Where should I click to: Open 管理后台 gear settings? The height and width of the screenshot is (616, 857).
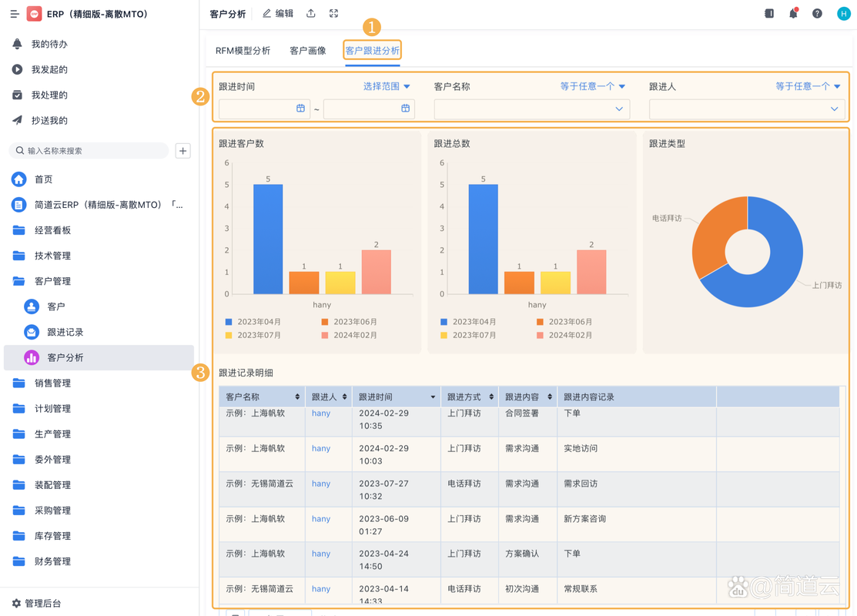click(37, 604)
